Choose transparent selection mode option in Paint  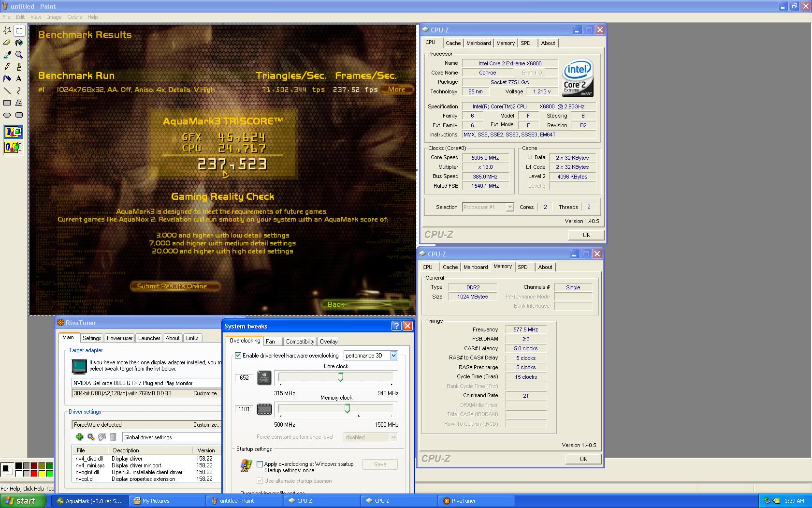pyautogui.click(x=13, y=147)
